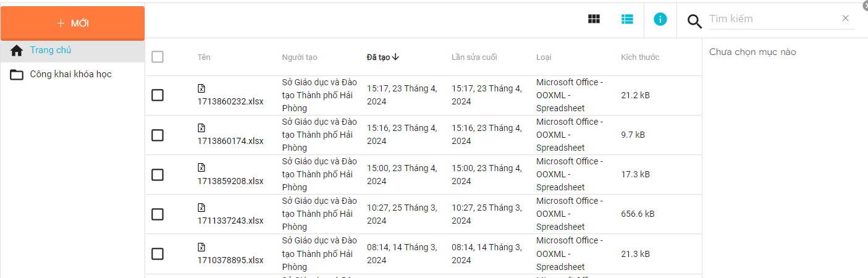868x278 pixels.
Task: Sort files by Tên column header
Action: (204, 57)
